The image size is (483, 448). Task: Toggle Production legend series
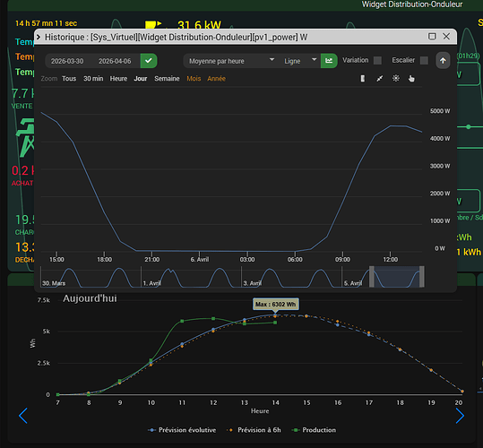coord(315,430)
